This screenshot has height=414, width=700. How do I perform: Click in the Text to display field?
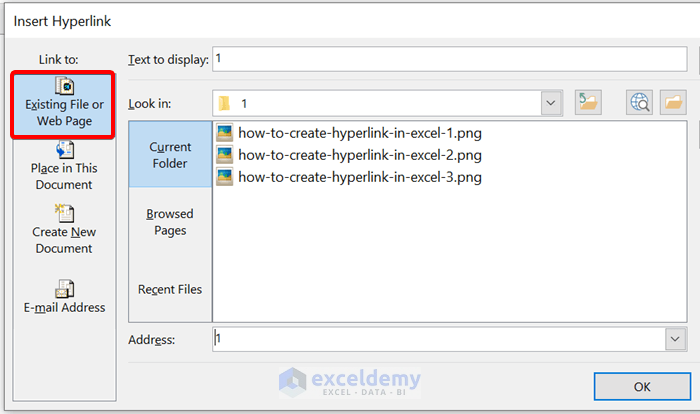(450, 59)
